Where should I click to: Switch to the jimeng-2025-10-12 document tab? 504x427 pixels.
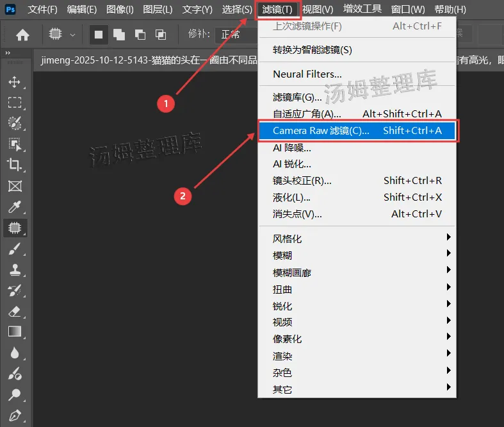(x=149, y=60)
